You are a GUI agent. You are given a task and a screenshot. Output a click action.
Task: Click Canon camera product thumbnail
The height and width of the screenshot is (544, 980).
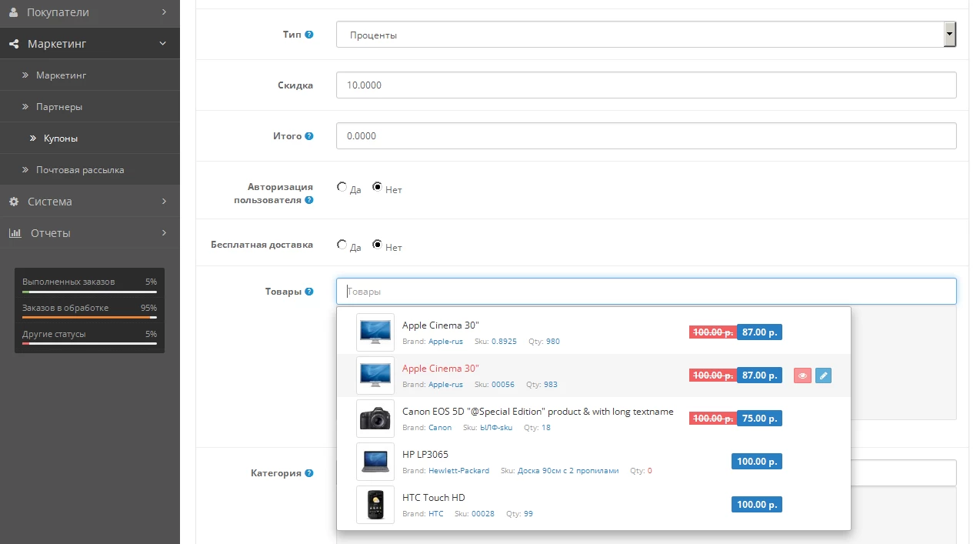tap(375, 419)
